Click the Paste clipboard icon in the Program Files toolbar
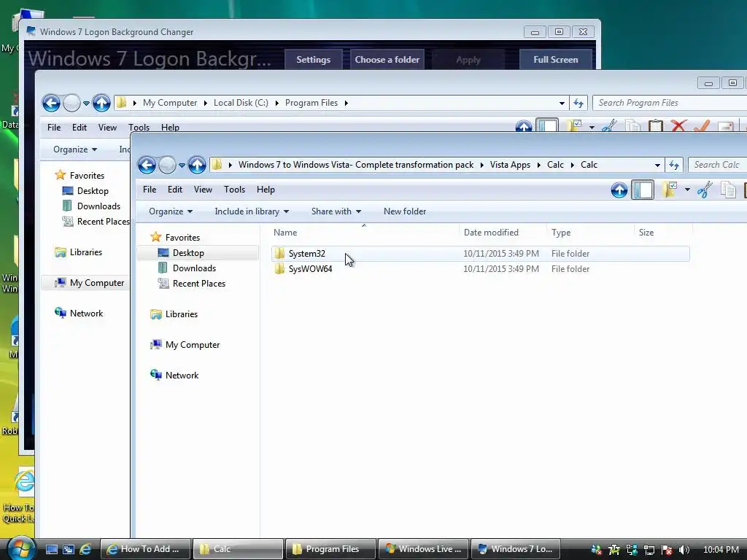The width and height of the screenshot is (747, 560). (656, 126)
